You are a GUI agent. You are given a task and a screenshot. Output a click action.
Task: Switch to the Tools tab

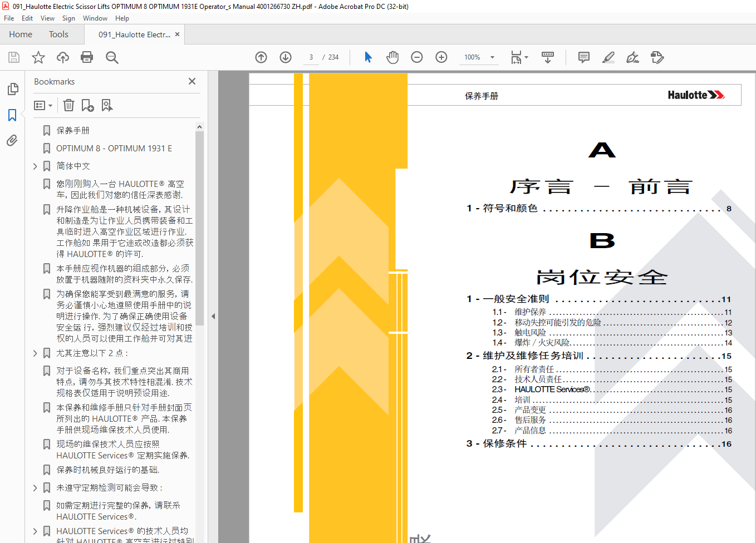58,34
